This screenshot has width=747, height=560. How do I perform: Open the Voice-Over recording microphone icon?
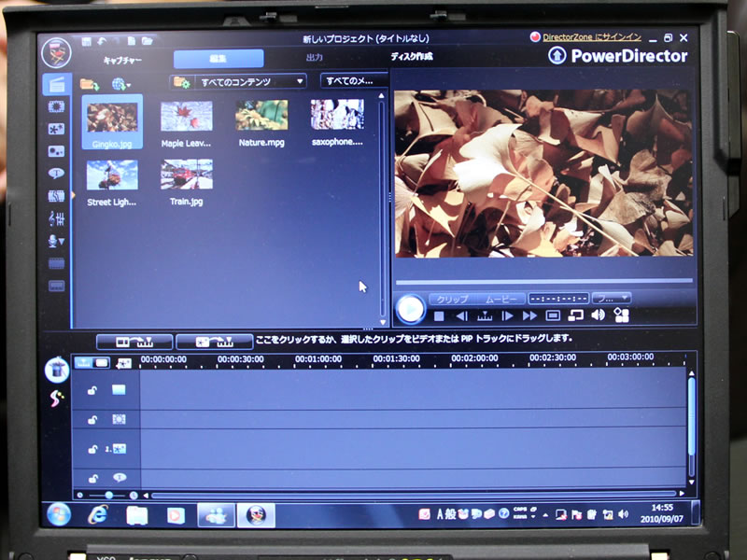click(x=56, y=241)
